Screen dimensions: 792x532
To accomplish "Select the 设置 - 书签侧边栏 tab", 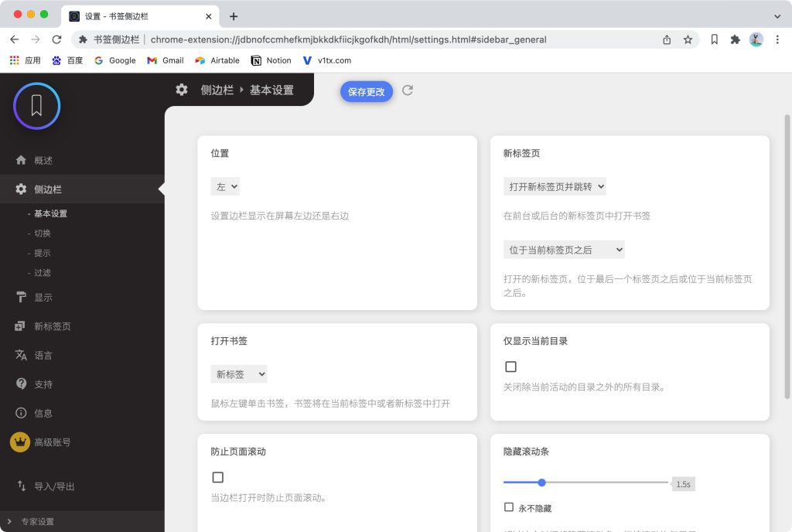I will coord(141,17).
